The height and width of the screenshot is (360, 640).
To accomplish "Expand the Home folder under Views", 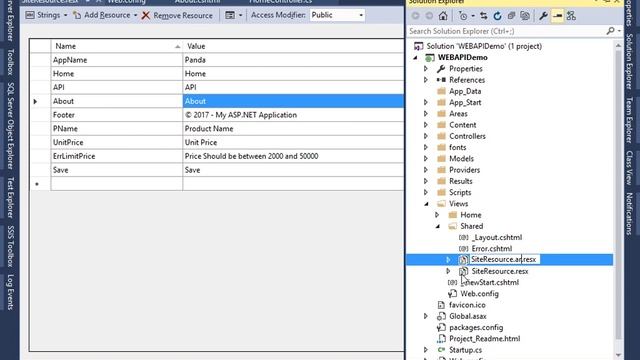I will point(437,215).
